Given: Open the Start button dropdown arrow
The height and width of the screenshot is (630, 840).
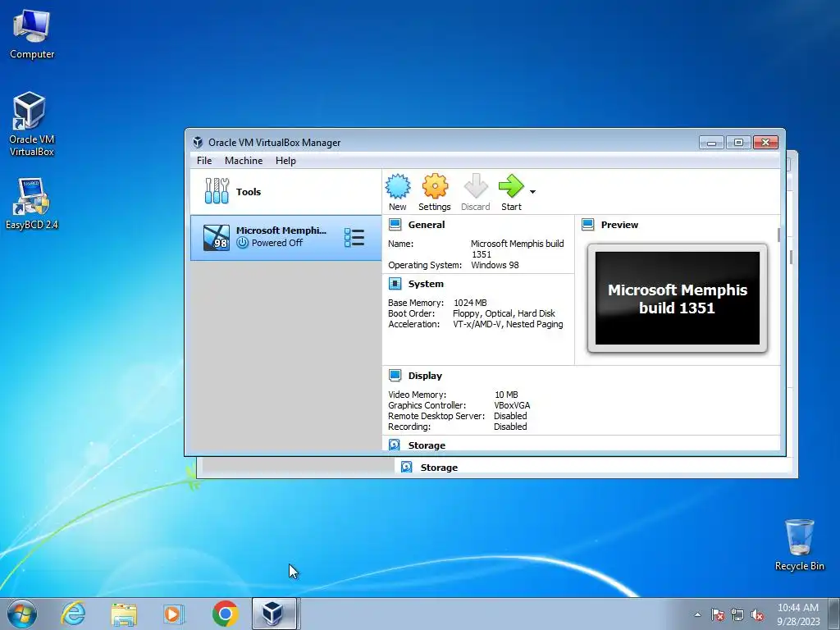Looking at the screenshot, I should pyautogui.click(x=532, y=192).
